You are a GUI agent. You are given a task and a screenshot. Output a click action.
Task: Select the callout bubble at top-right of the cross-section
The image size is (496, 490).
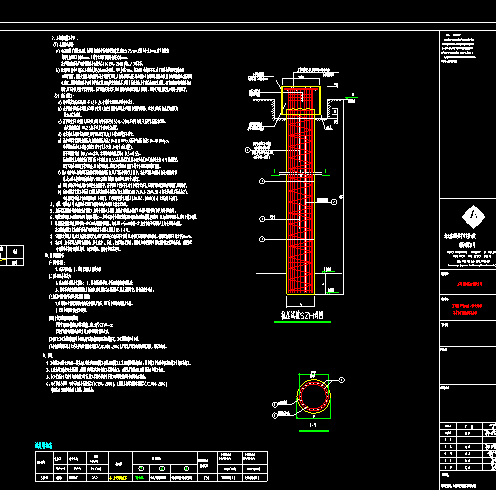tap(342, 380)
